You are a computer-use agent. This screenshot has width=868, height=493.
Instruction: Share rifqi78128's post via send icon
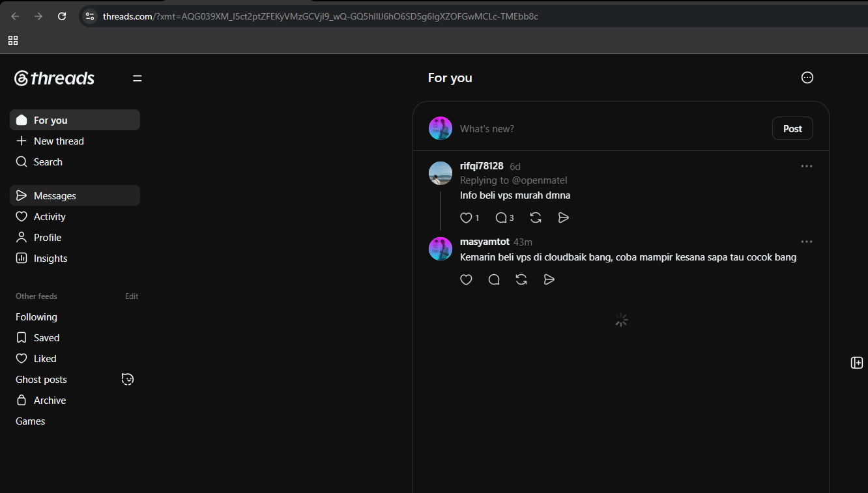pos(564,218)
